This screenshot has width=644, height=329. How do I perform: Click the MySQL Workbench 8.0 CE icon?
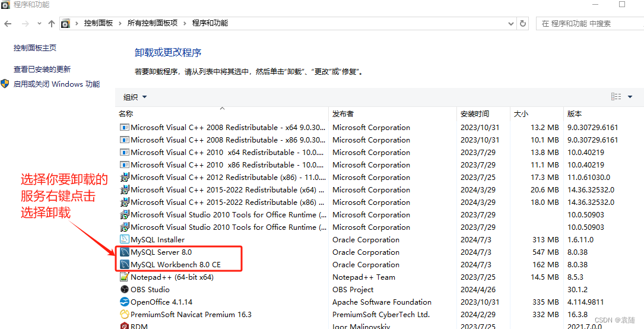[x=125, y=264]
